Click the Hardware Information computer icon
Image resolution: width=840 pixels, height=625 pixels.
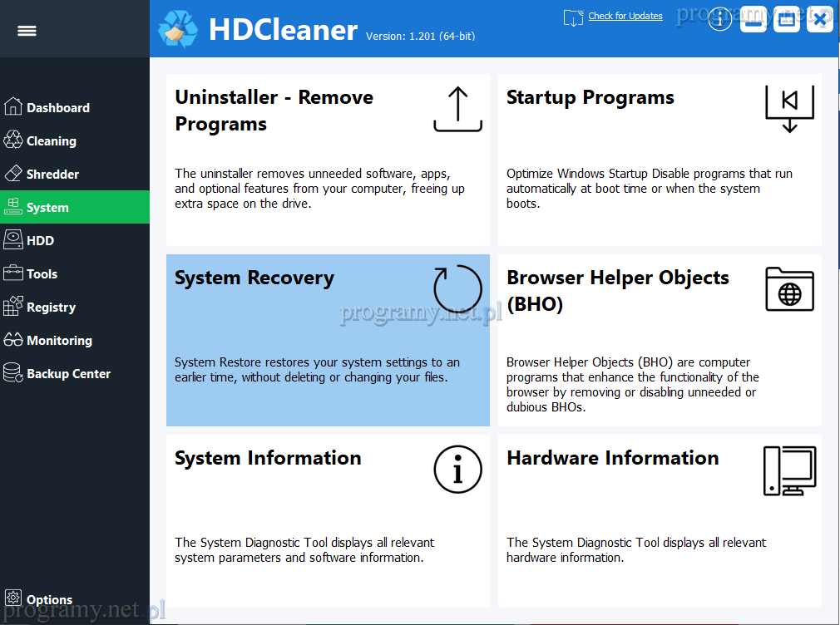(789, 470)
